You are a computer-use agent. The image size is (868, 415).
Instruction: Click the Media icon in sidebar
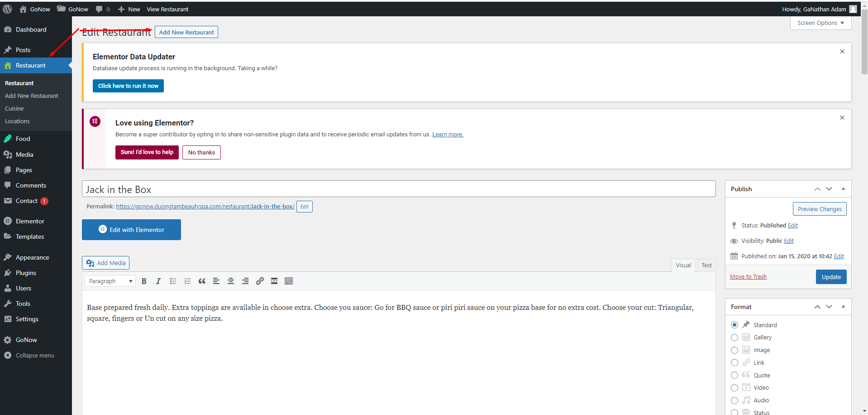[8, 154]
